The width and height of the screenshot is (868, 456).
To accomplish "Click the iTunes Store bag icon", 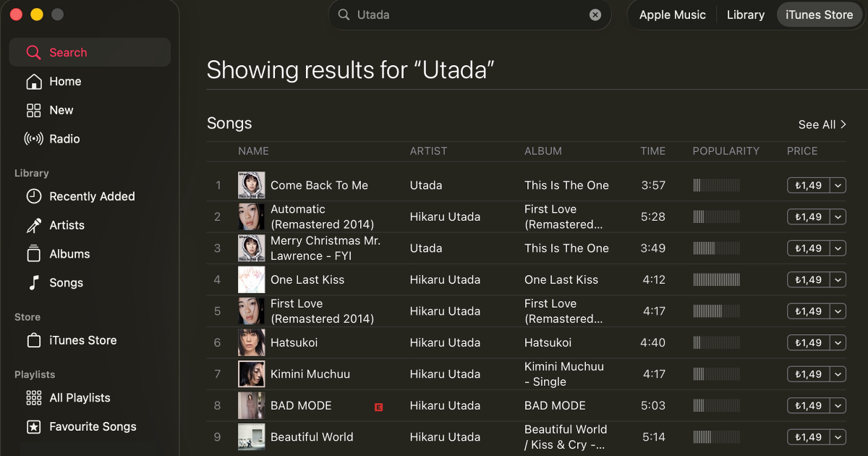I will tap(33, 340).
